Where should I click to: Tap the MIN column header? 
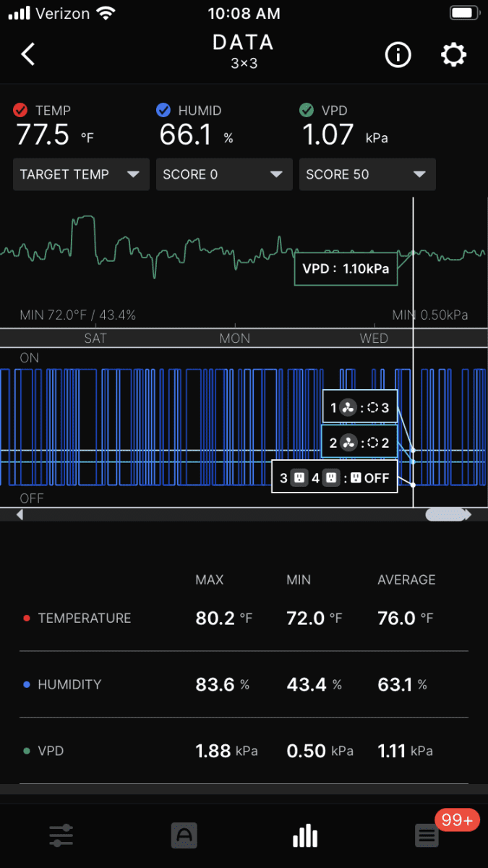click(x=299, y=580)
